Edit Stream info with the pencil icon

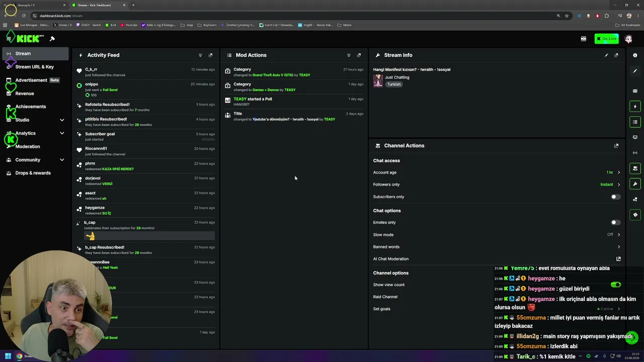(606, 55)
